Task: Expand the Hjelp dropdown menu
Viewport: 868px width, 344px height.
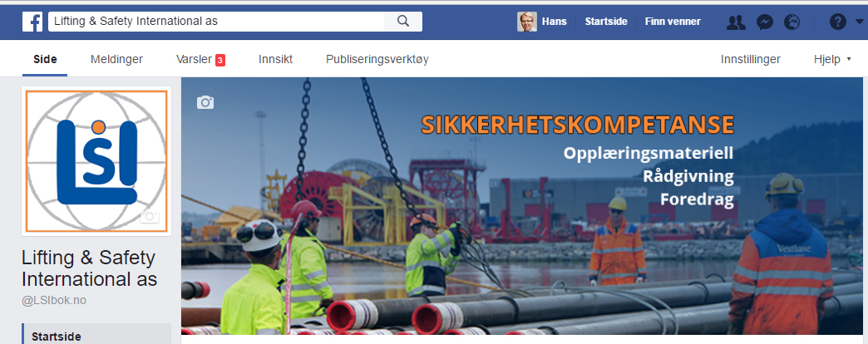Action: pos(832,59)
